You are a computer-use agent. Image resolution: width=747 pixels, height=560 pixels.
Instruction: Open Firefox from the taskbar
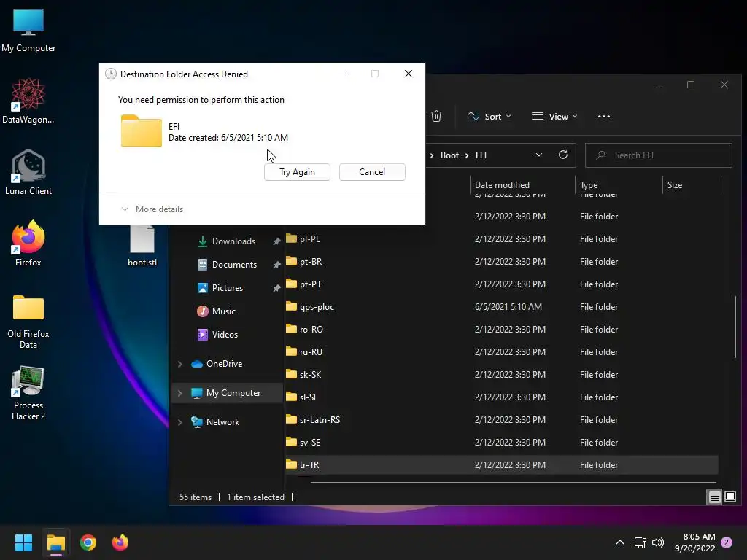click(x=120, y=542)
